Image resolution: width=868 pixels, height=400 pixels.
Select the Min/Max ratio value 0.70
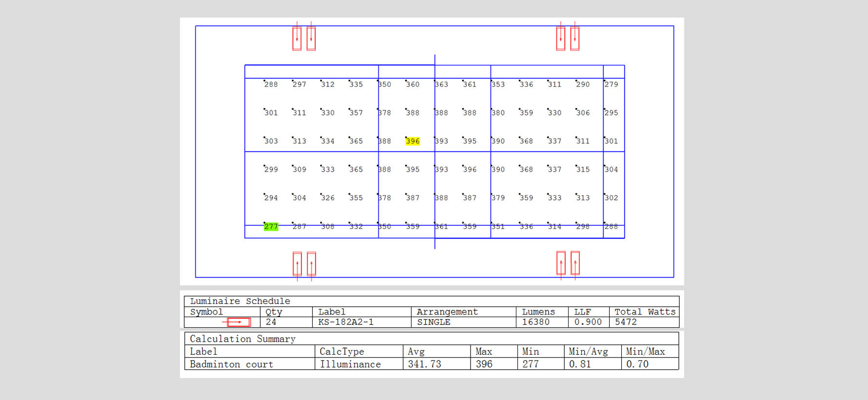click(x=637, y=364)
